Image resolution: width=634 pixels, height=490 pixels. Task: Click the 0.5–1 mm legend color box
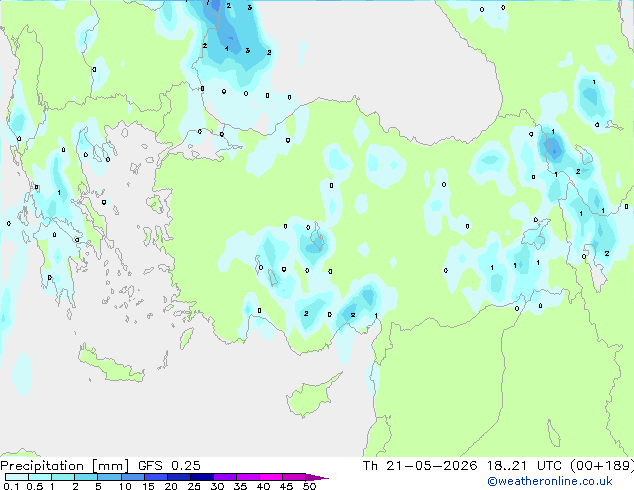click(40, 477)
